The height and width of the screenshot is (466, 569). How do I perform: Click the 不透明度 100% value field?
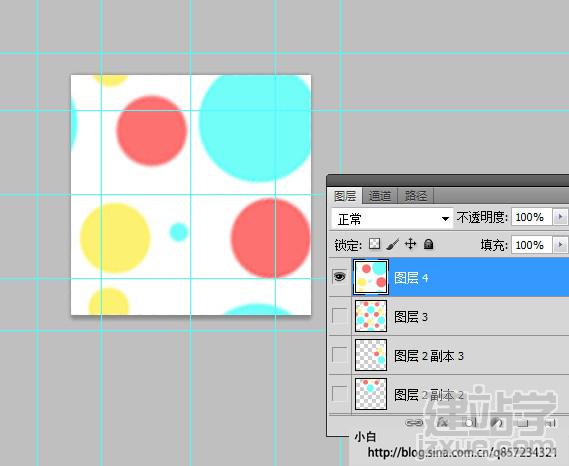[532, 217]
